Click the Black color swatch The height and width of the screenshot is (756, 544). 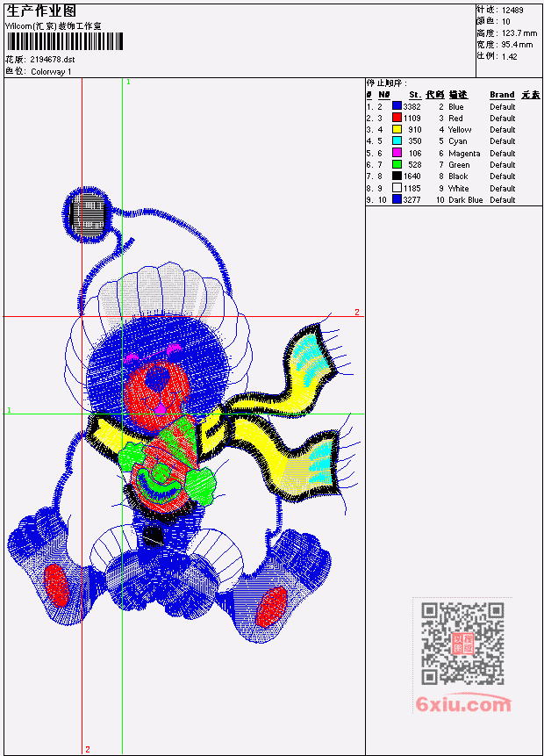tap(397, 176)
